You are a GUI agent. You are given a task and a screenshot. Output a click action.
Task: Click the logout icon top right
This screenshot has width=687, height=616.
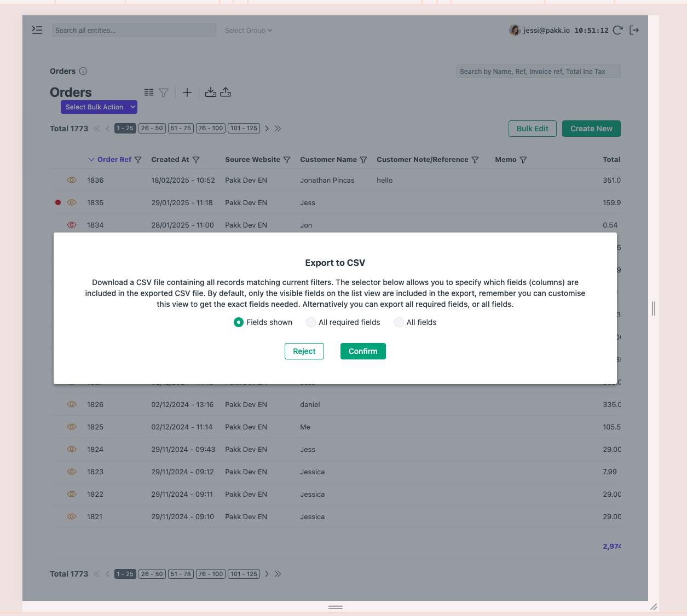tap(634, 30)
